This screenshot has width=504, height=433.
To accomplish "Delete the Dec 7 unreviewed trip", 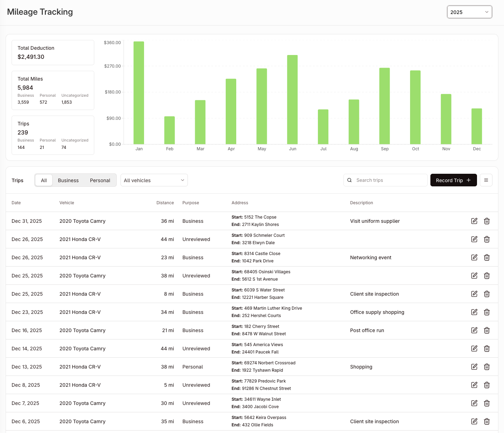I will tap(487, 403).
